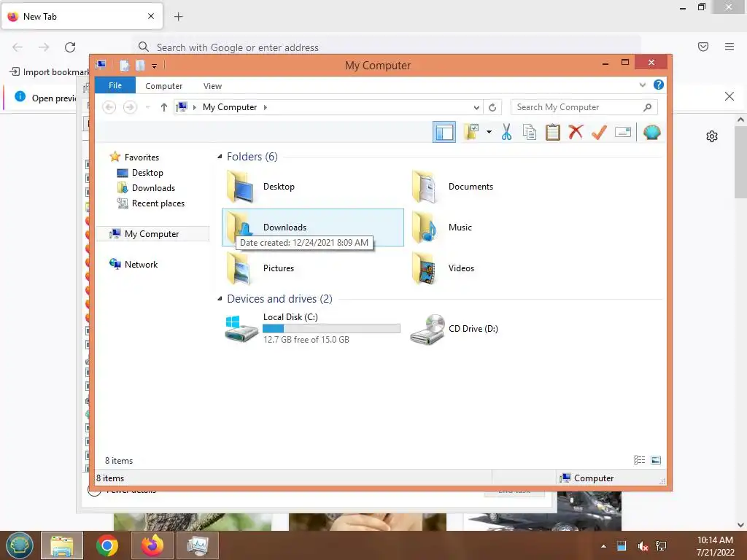Collapse the Folders (6) group
Screen dimensions: 747x560
(220, 157)
